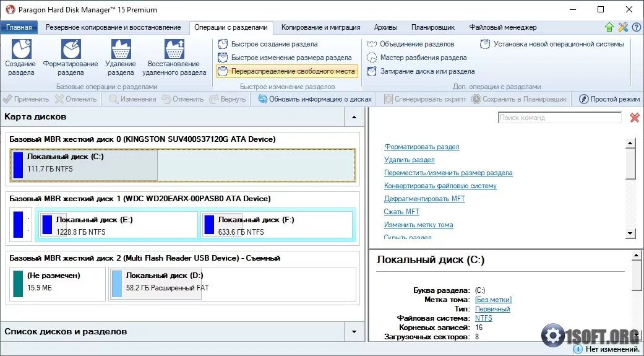The height and width of the screenshot is (356, 644).
Task: Open the Архивы tab
Action: 385,27
